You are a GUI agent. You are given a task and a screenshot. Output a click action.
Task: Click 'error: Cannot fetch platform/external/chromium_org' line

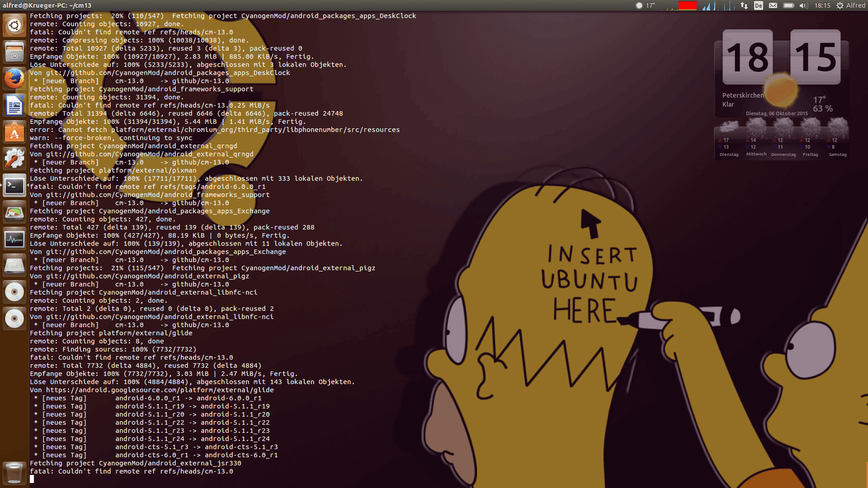(215, 130)
